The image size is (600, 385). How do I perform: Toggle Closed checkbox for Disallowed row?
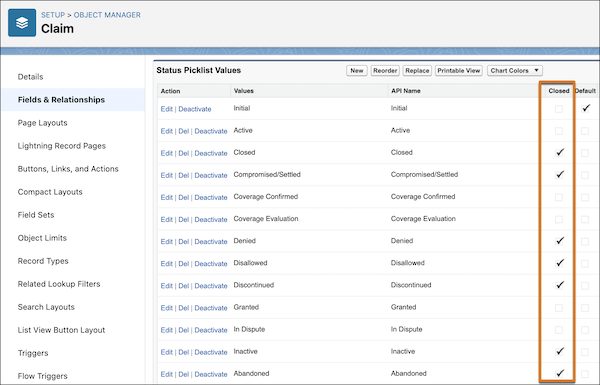559,263
